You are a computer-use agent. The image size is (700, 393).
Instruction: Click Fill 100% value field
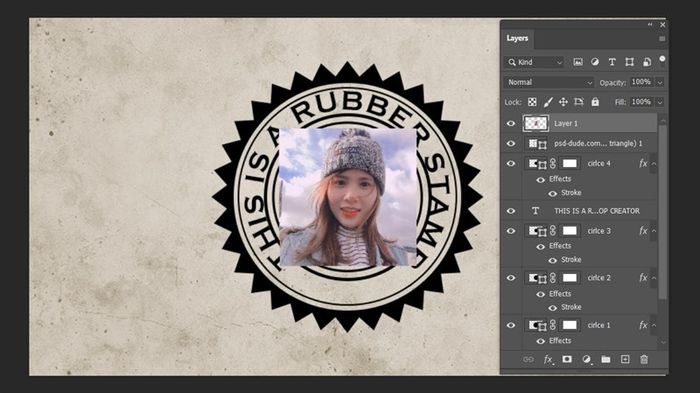coord(642,102)
